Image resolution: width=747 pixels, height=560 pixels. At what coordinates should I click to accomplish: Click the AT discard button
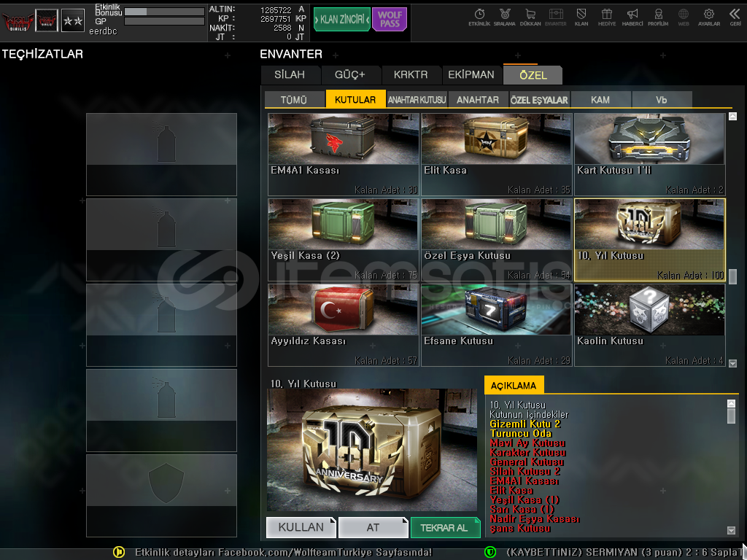coord(373,527)
